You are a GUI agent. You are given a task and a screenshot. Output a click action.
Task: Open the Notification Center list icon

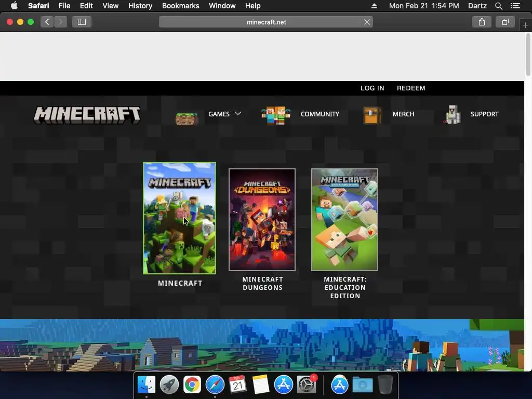(x=515, y=6)
